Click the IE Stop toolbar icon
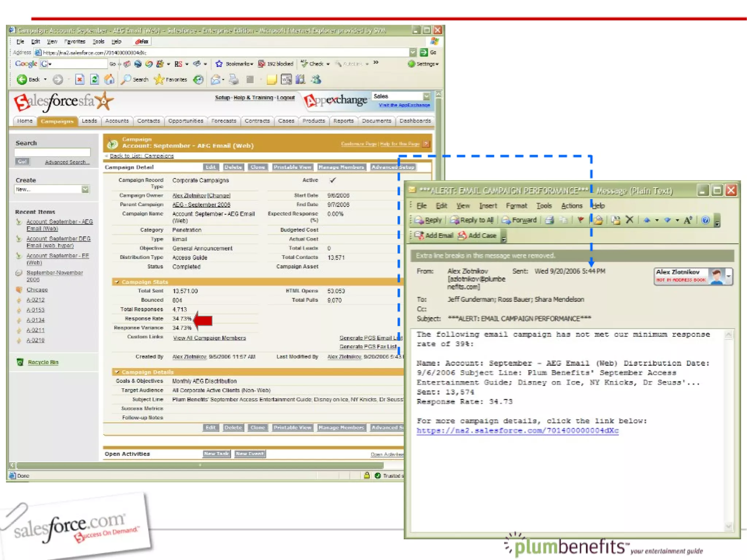This screenshot has height=560, width=747. click(80, 79)
